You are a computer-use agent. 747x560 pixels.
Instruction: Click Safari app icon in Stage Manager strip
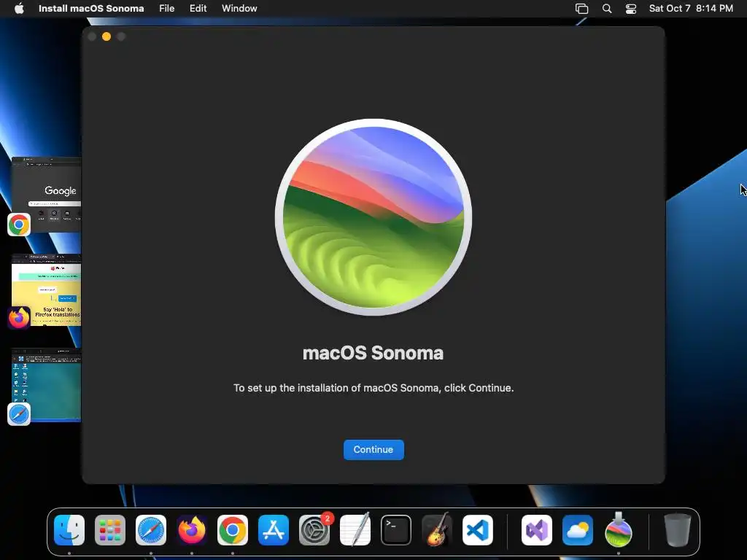coord(19,414)
